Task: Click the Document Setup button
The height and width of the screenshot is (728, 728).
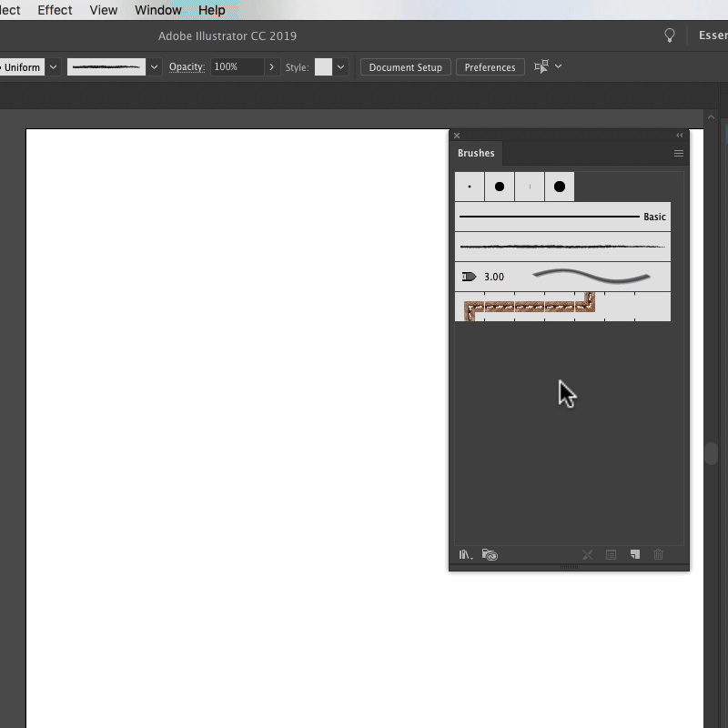Action: pyautogui.click(x=405, y=67)
